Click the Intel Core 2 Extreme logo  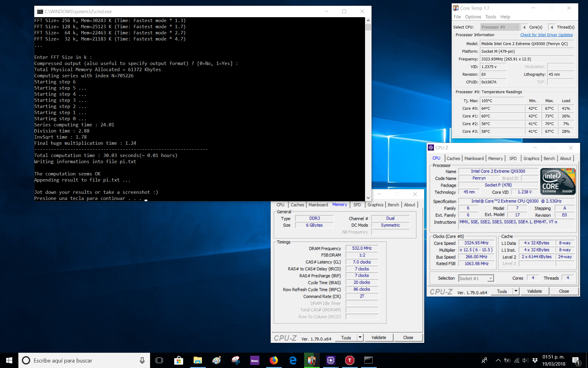(x=558, y=181)
